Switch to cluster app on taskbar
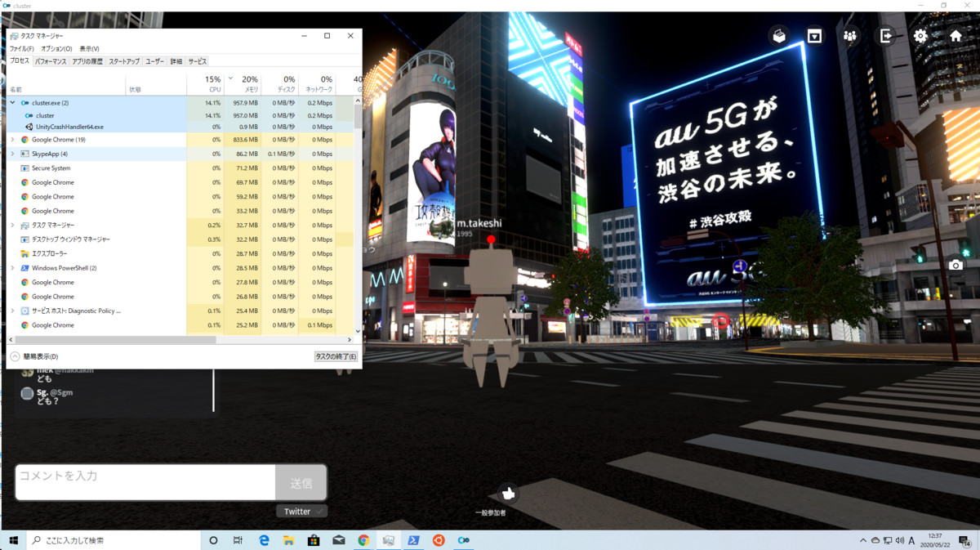This screenshot has width=980, height=550. pyautogui.click(x=464, y=540)
